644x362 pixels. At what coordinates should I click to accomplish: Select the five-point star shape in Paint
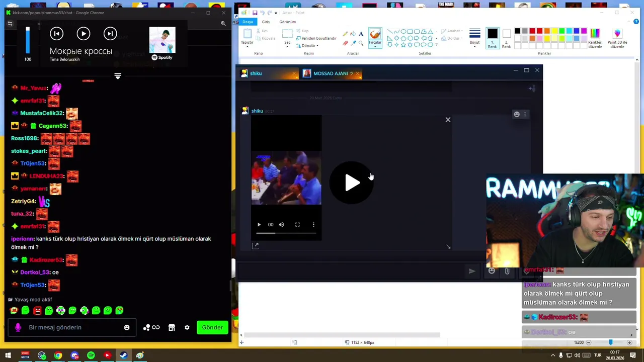[x=403, y=45]
